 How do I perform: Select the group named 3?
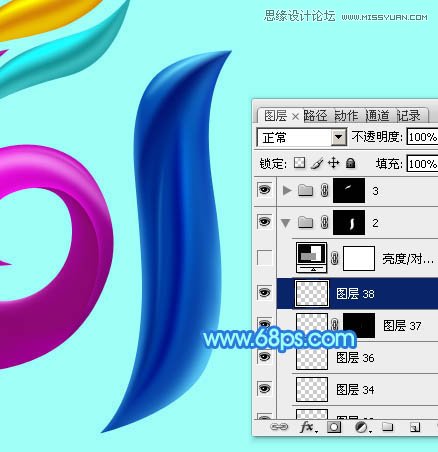pos(375,191)
